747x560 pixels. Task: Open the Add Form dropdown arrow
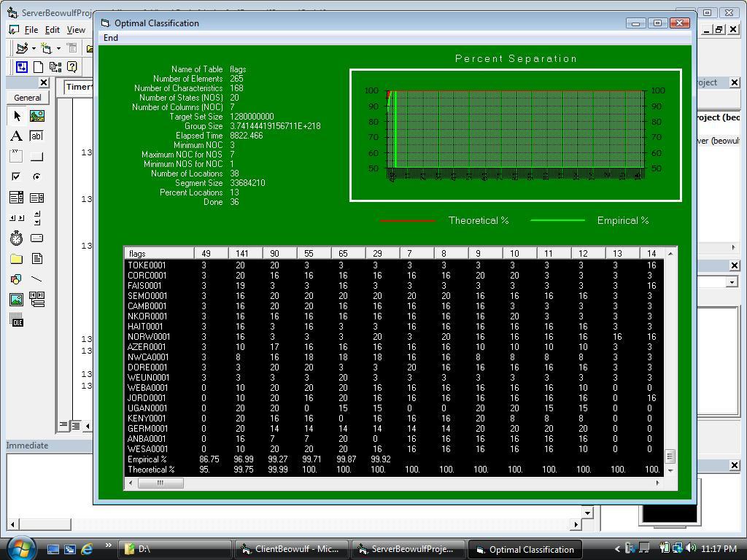click(x=58, y=49)
